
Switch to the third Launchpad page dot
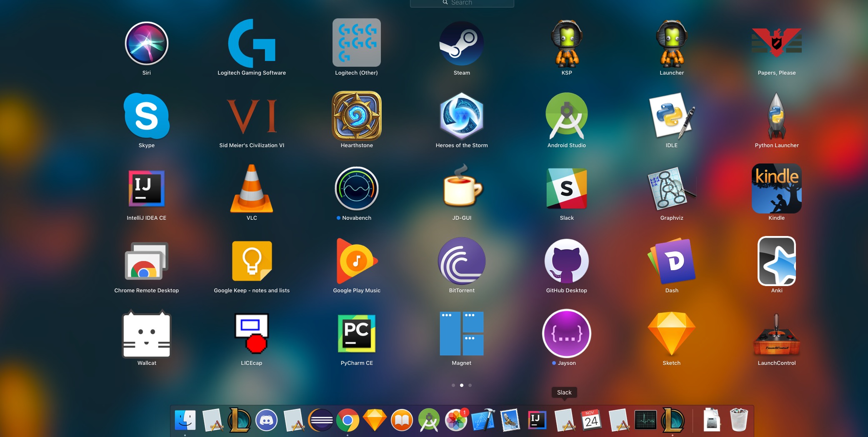pyautogui.click(x=470, y=385)
